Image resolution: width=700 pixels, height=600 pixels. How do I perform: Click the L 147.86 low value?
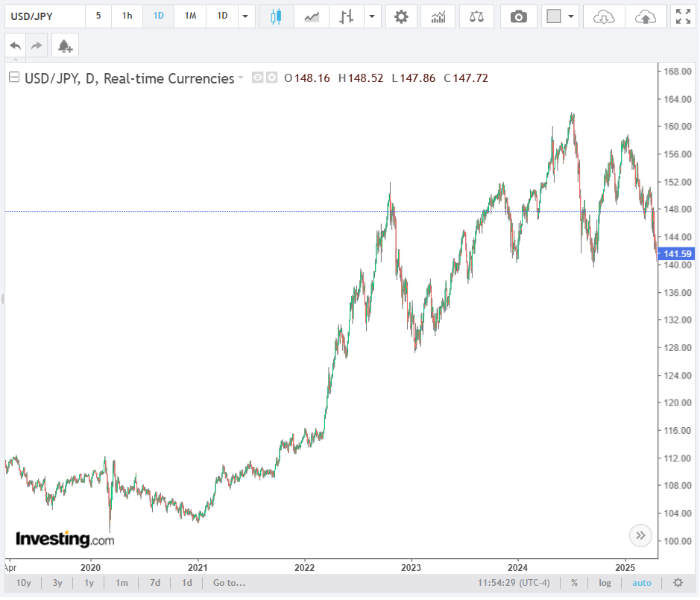coord(414,78)
